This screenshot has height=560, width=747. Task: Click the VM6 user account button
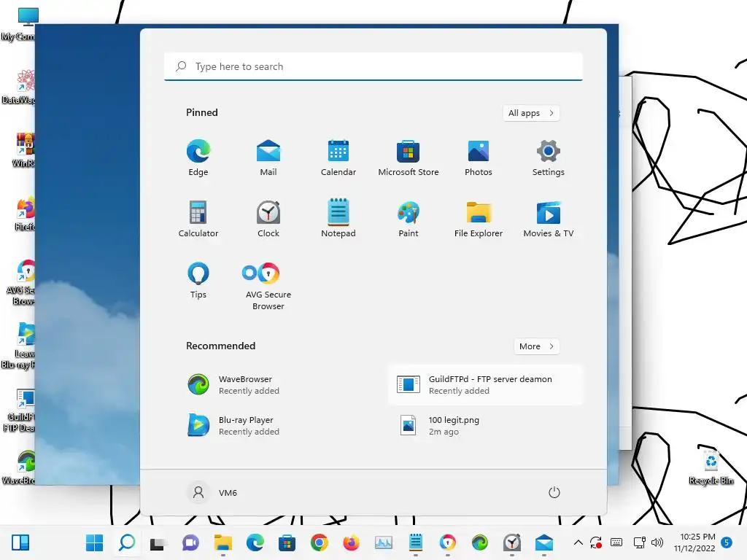tap(212, 492)
